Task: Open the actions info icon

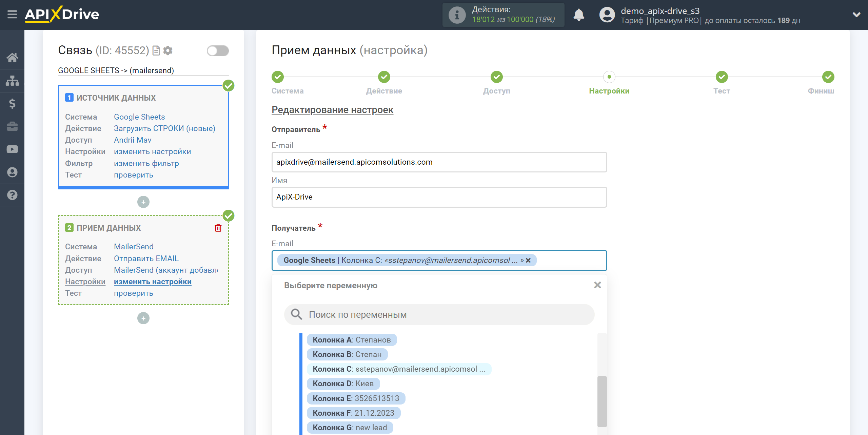Action: 457,15
